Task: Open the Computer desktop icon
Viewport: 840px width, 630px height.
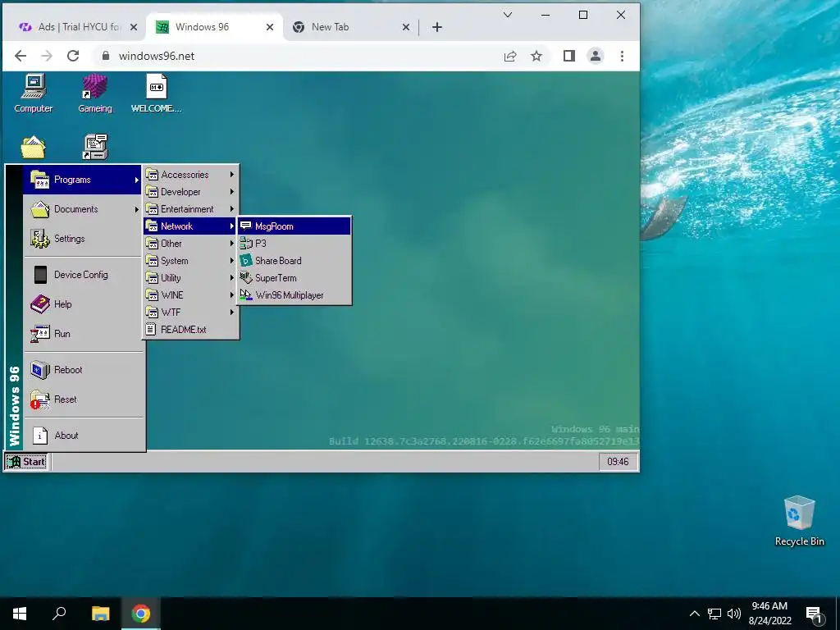Action: (33, 94)
